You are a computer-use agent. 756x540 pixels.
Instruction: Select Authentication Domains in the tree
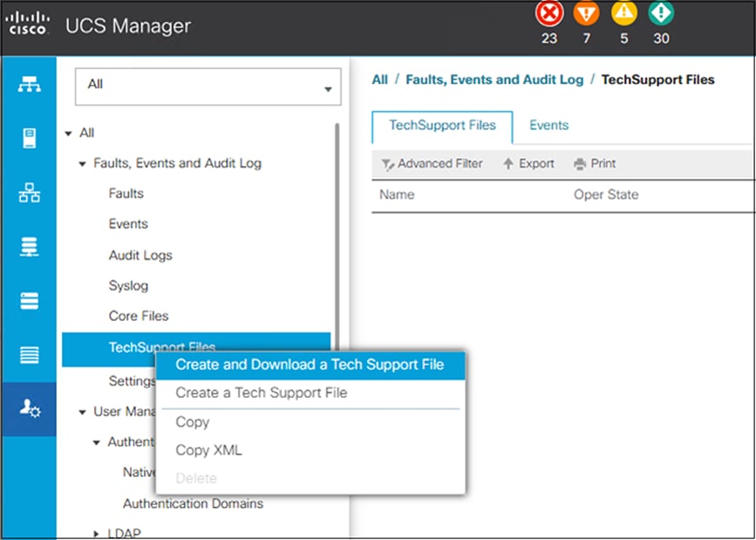(x=193, y=504)
